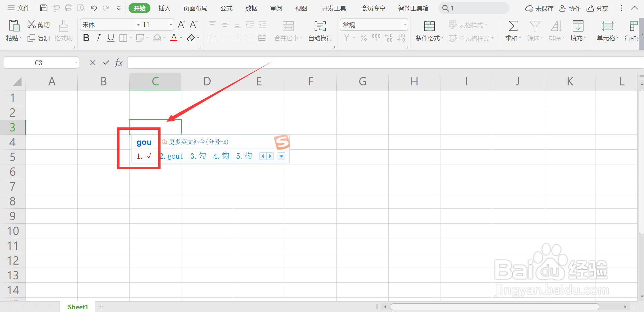Open number format dropdown 常规

tap(405, 25)
